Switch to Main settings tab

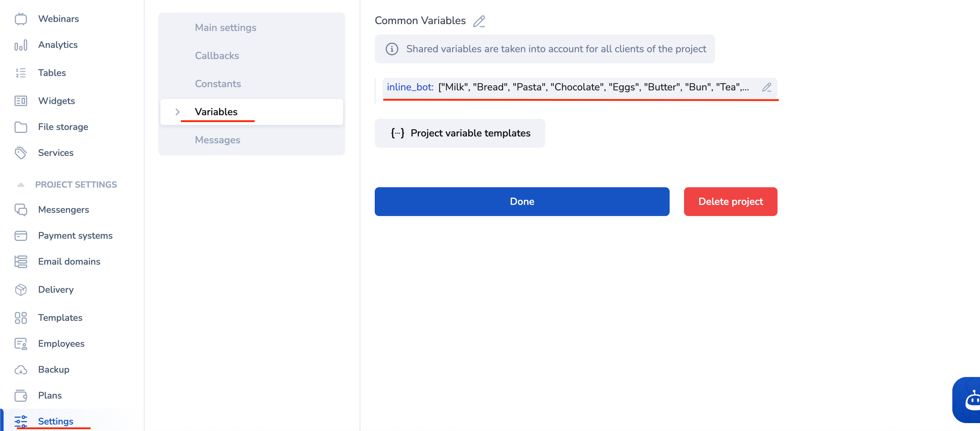(x=225, y=27)
